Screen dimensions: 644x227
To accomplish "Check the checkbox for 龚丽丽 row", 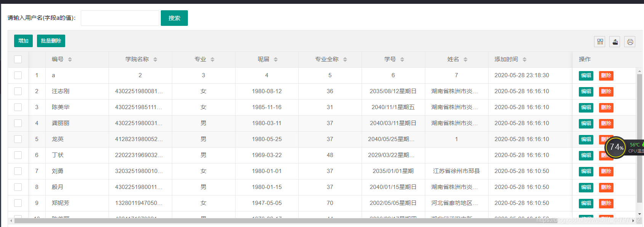I will pyautogui.click(x=18, y=123).
